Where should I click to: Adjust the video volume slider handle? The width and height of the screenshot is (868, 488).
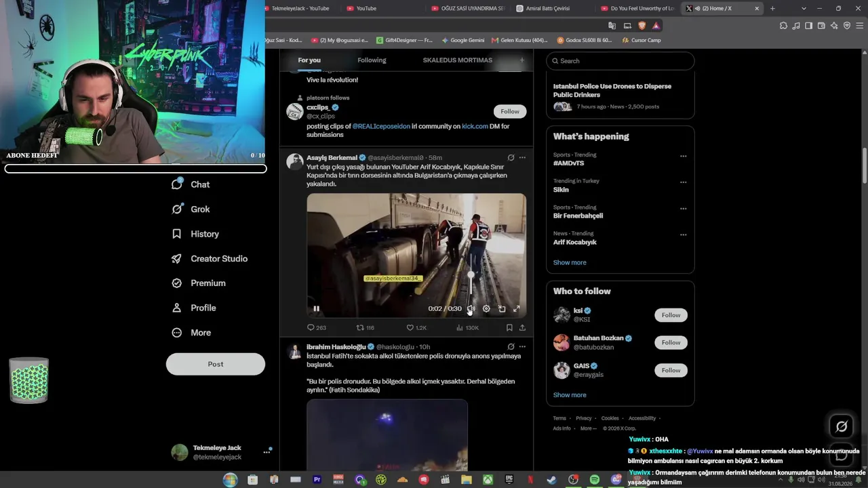click(471, 275)
